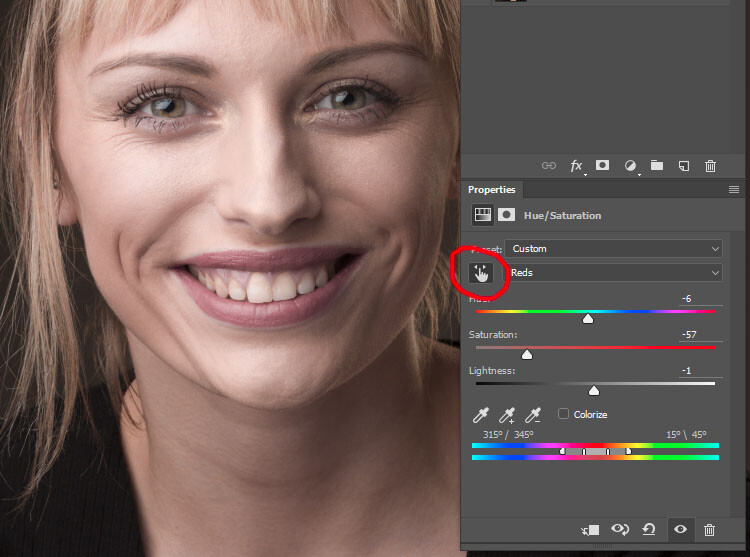The height and width of the screenshot is (557, 750).
Task: Select the Properties panel tab
Action: [x=492, y=189]
